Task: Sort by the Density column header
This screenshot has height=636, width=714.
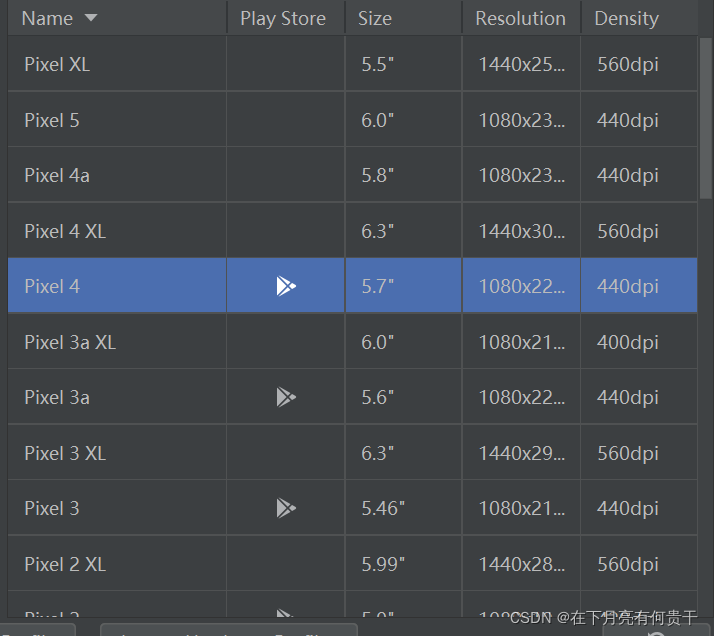Action: 639,18
